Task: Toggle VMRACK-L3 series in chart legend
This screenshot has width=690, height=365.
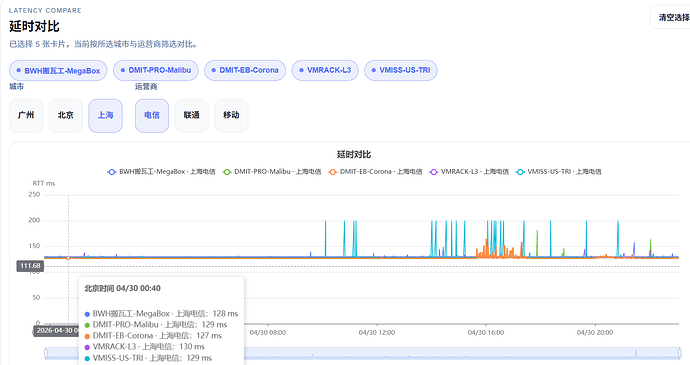Action: pos(469,172)
